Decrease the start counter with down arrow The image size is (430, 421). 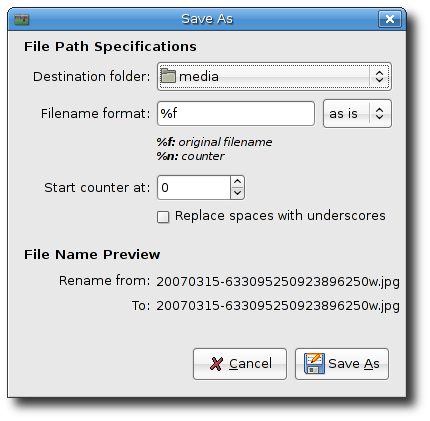click(237, 193)
